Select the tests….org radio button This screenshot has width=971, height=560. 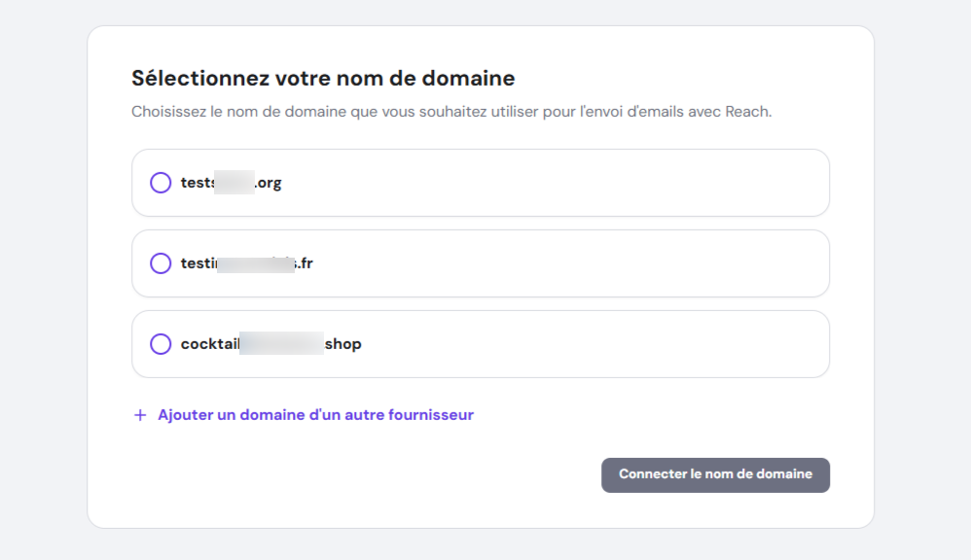[x=161, y=182]
